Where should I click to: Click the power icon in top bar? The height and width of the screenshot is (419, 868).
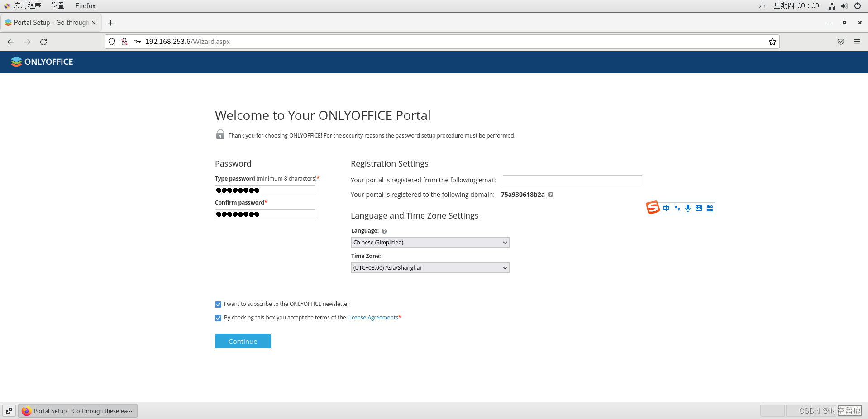pyautogui.click(x=858, y=6)
